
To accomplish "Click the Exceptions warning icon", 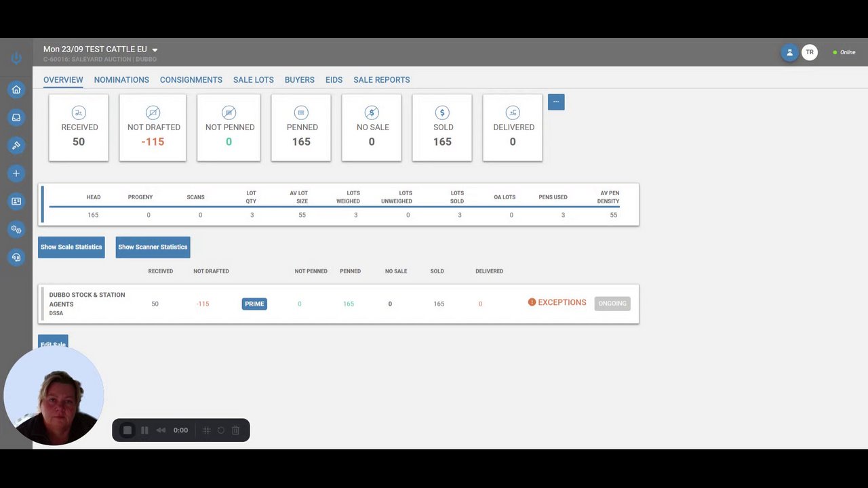I will [x=532, y=302].
